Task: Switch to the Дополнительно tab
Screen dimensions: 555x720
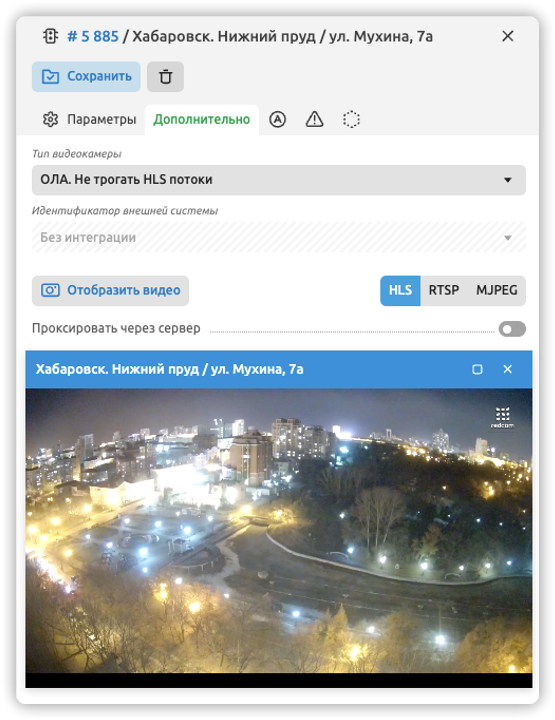Action: pyautogui.click(x=202, y=120)
